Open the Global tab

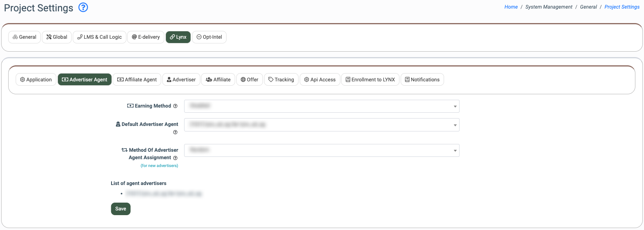pos(57,37)
